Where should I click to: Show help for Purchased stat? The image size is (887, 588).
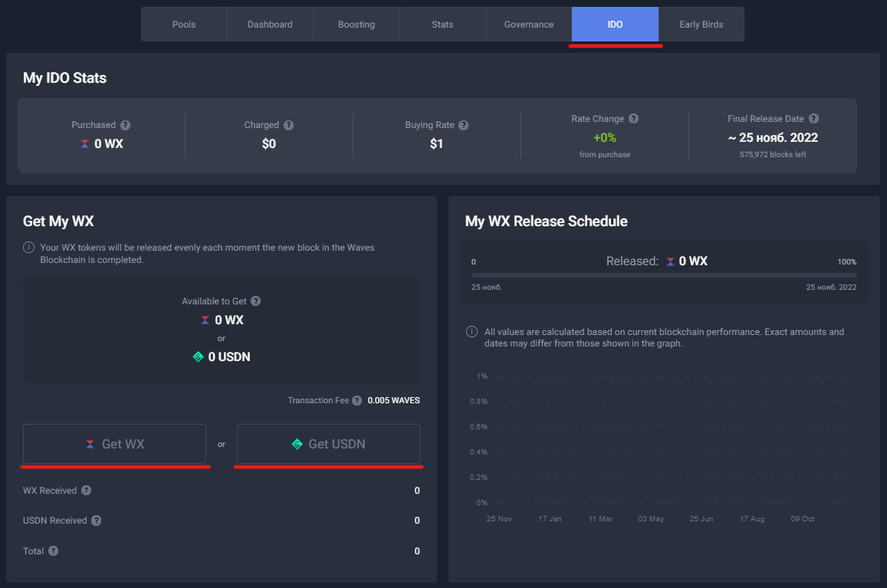[126, 125]
